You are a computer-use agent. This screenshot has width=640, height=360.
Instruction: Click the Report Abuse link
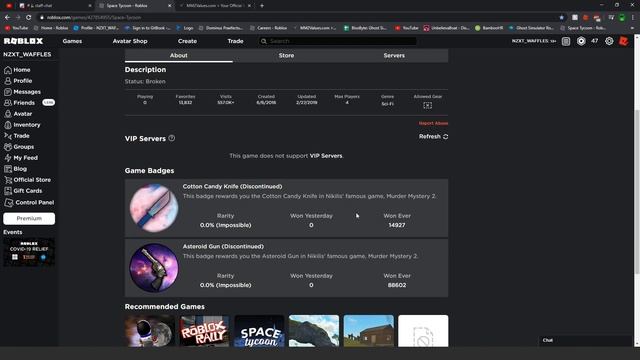click(433, 123)
